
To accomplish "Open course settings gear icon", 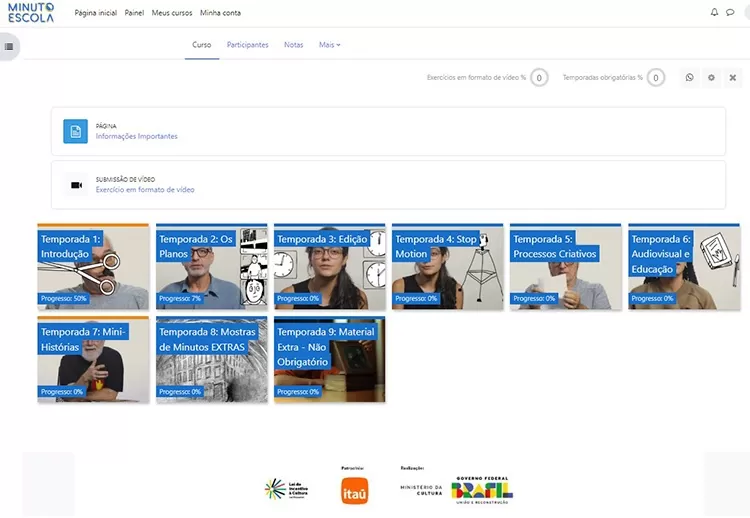I will (711, 78).
